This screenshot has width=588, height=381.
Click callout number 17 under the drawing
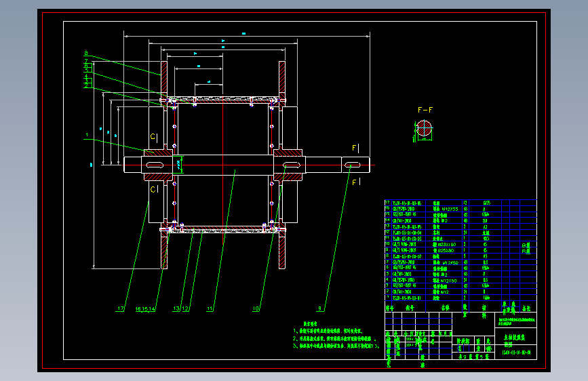(120, 308)
